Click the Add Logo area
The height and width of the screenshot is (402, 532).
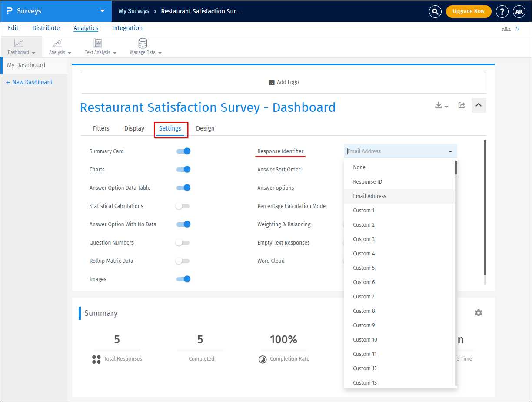click(x=283, y=82)
